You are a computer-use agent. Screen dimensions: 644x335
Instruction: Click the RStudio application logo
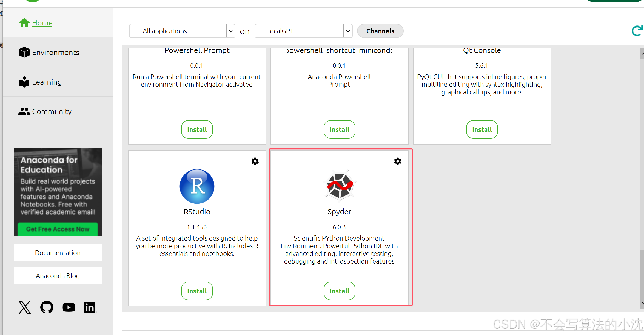(x=197, y=186)
